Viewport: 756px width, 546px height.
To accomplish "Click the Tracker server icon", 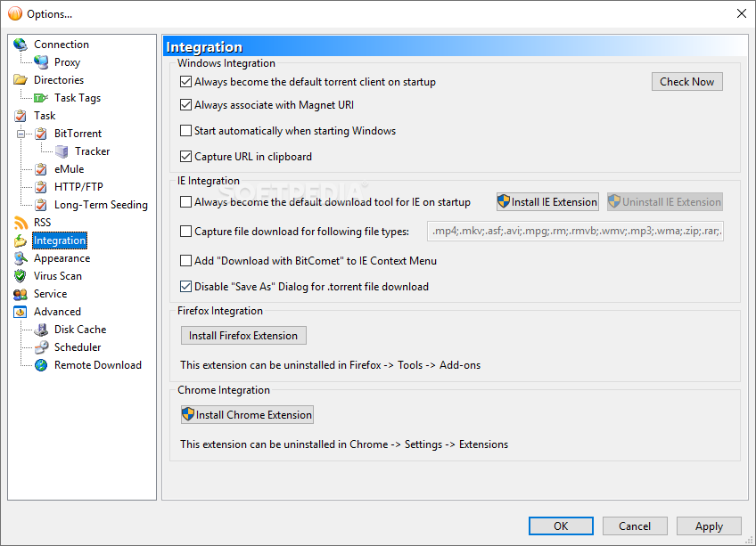I will 62,151.
